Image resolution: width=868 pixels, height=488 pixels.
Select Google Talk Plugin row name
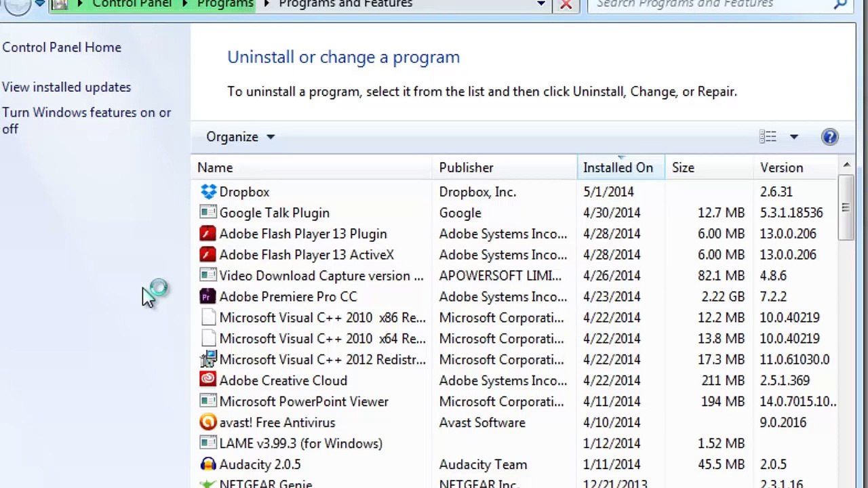(275, 213)
